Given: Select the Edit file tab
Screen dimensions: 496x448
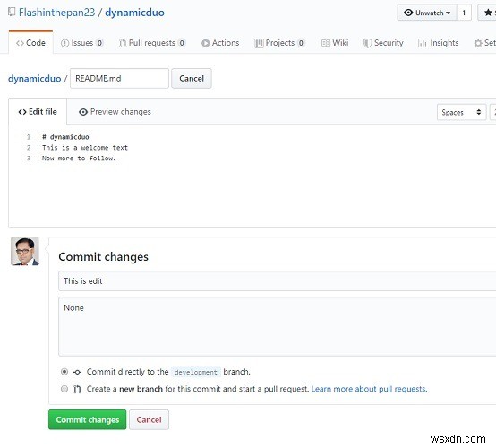Looking at the screenshot, I should point(38,112).
